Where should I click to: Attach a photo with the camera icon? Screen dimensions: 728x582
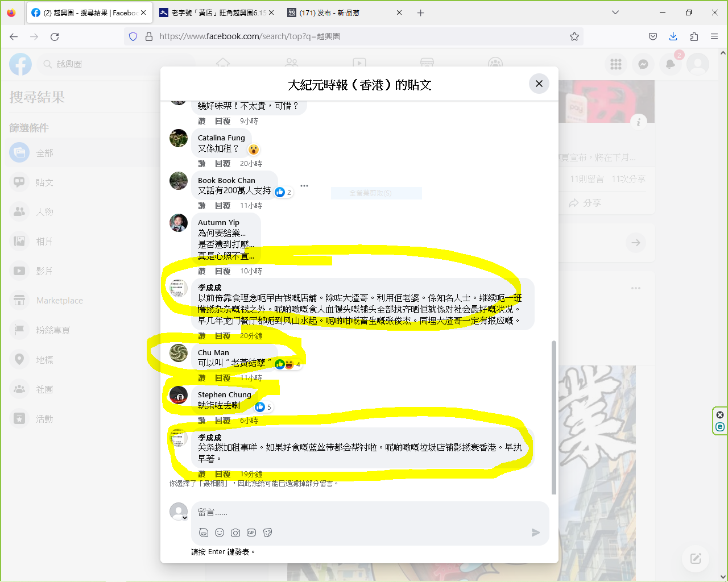(235, 533)
